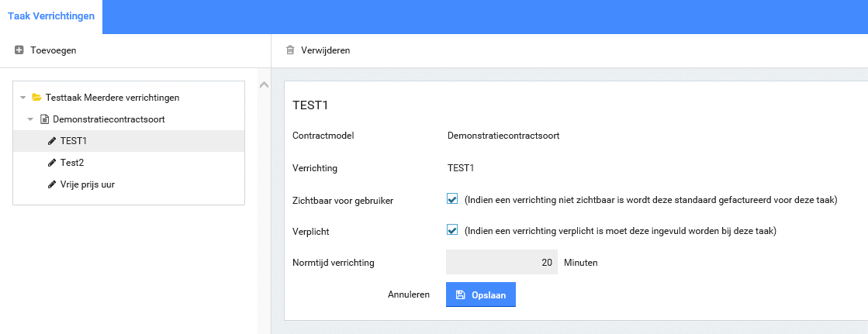Click the Annuleren link
This screenshot has height=334, width=868.
409,294
